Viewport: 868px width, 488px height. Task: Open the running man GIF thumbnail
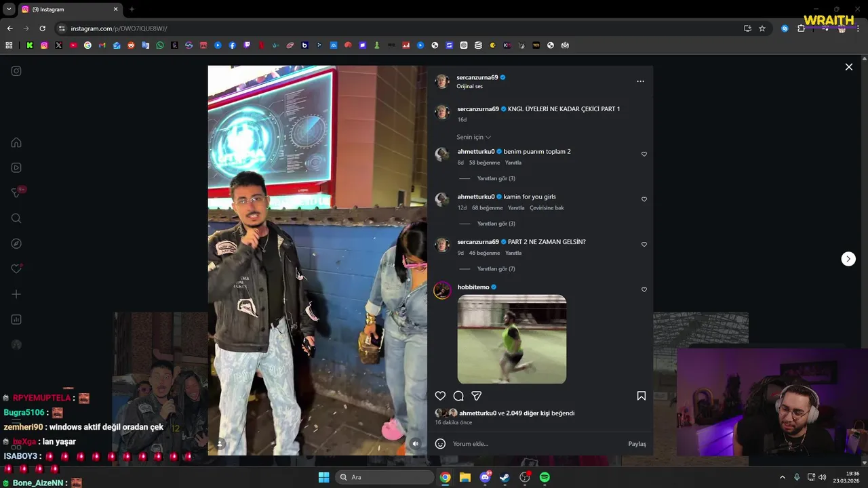[512, 339]
